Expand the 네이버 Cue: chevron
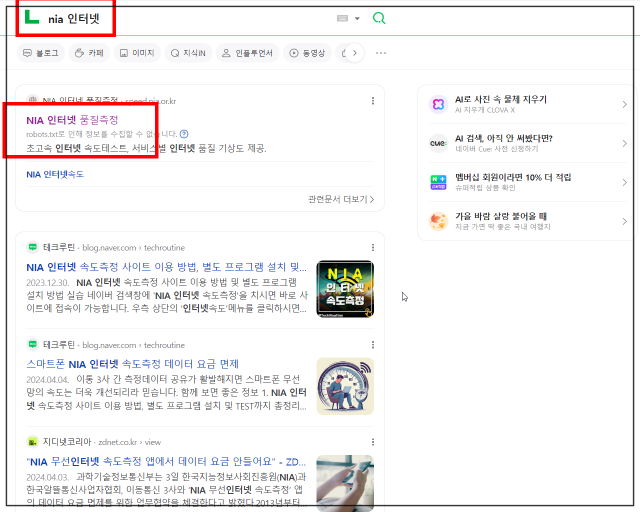The image size is (640, 512). [x=624, y=143]
